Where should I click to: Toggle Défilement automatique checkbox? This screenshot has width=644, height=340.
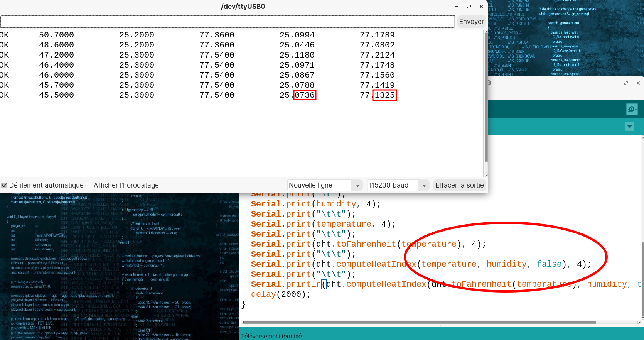[x=4, y=185]
